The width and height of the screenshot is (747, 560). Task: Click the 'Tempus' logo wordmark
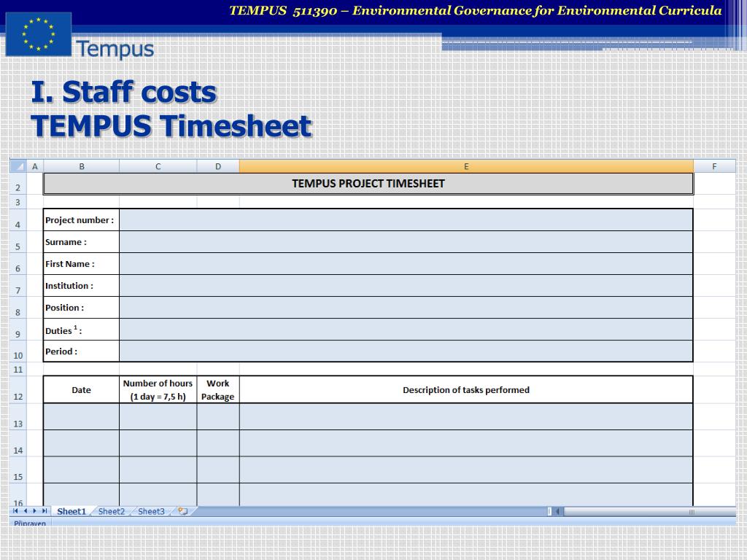click(x=115, y=49)
